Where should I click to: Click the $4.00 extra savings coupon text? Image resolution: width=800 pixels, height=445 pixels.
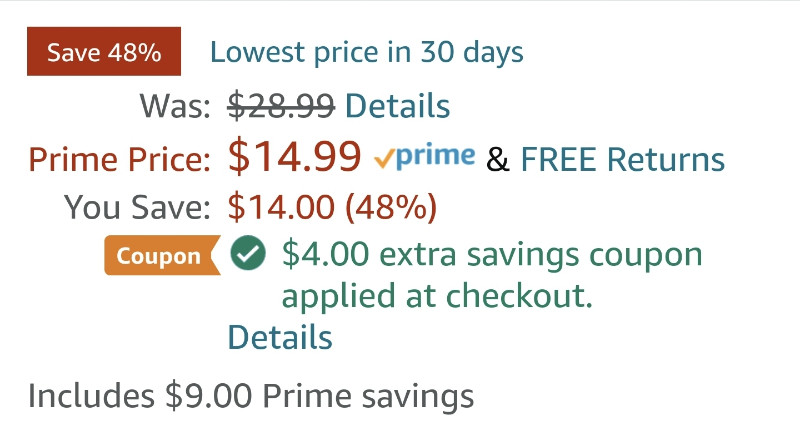492,254
